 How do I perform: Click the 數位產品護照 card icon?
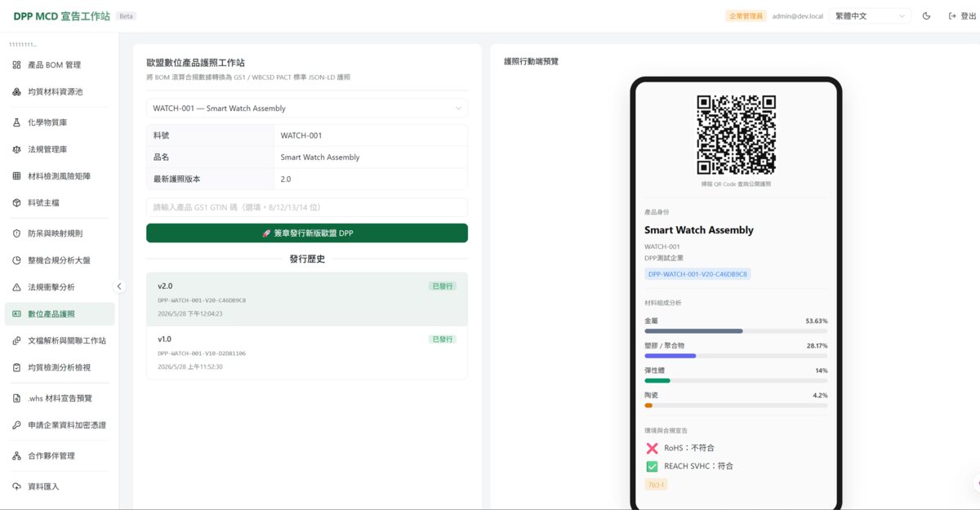click(x=17, y=314)
